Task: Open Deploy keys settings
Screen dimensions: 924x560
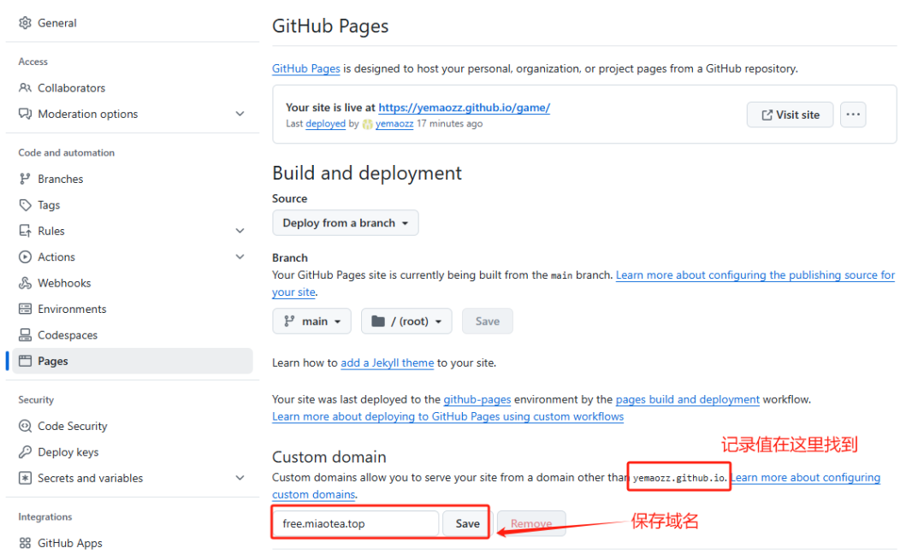Action: [68, 451]
